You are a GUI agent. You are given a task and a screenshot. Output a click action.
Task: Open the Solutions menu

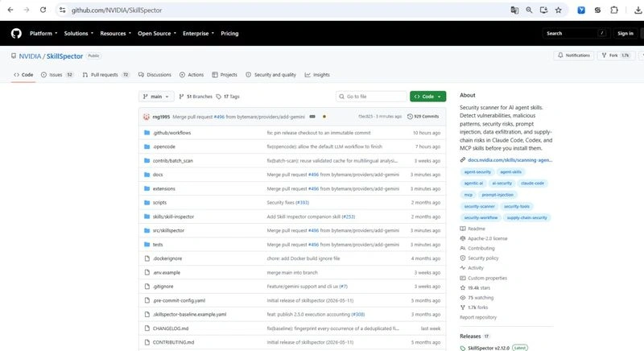pyautogui.click(x=78, y=33)
